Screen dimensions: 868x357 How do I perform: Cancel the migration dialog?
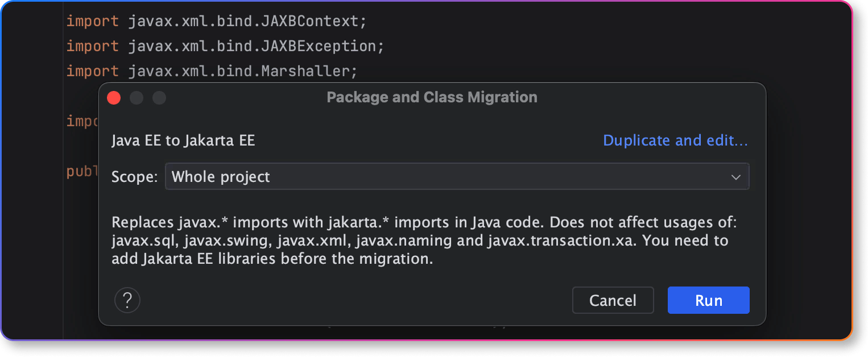[613, 300]
